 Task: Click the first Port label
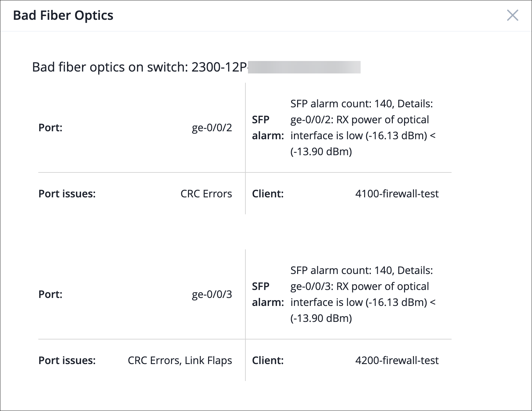coord(50,128)
